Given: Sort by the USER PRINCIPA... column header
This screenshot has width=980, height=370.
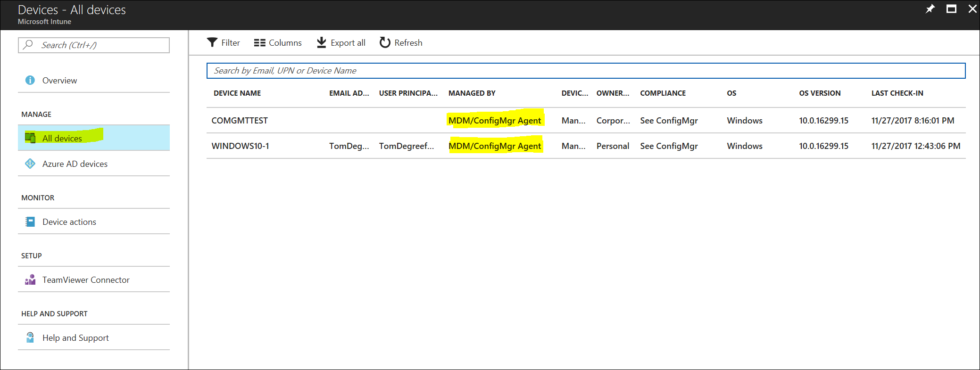Looking at the screenshot, I should [408, 93].
